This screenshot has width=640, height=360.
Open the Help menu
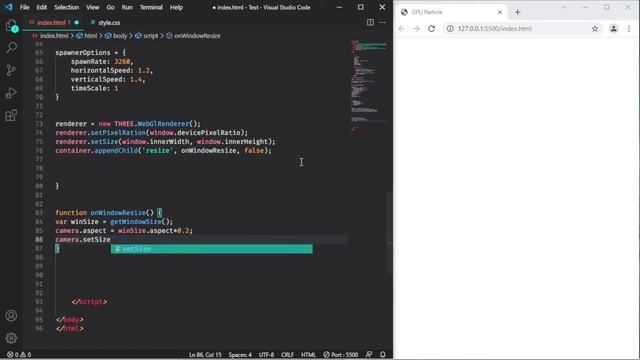click(176, 7)
